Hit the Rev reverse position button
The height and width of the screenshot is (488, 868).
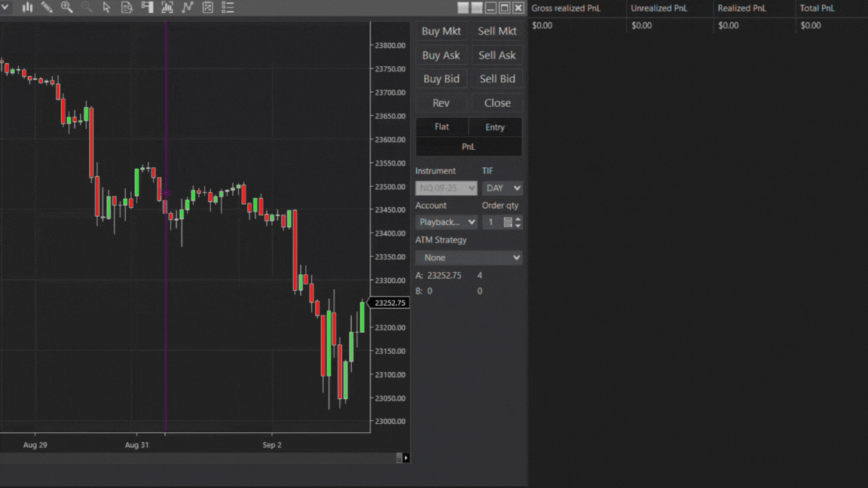[441, 103]
